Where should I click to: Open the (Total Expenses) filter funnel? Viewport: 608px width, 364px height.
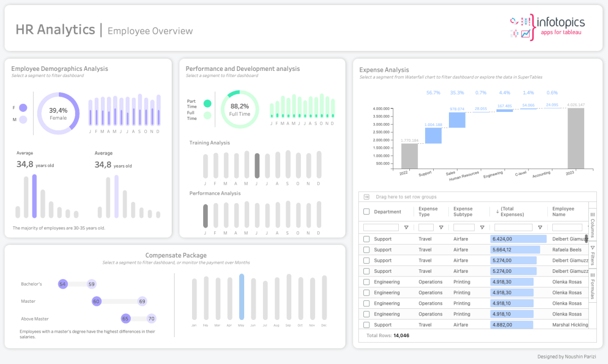pos(540,227)
